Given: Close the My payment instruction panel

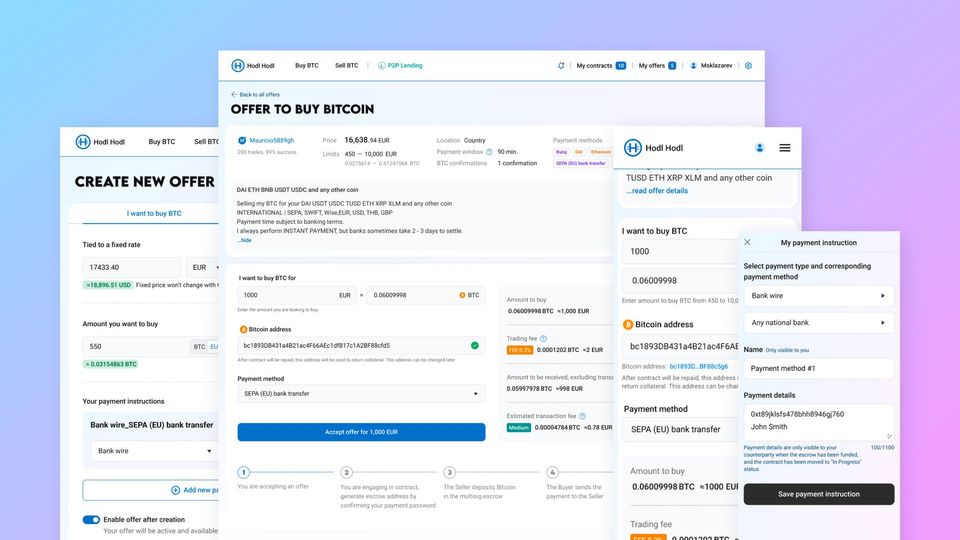Looking at the screenshot, I should click(x=748, y=242).
